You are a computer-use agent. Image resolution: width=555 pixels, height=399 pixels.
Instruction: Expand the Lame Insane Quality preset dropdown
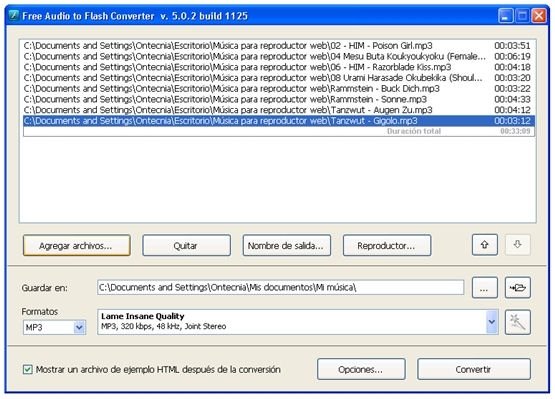click(492, 322)
